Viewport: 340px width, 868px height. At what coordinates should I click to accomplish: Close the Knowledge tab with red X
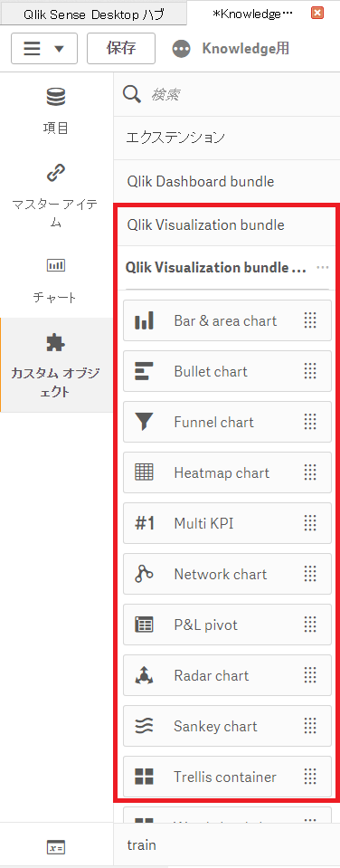[x=317, y=14]
